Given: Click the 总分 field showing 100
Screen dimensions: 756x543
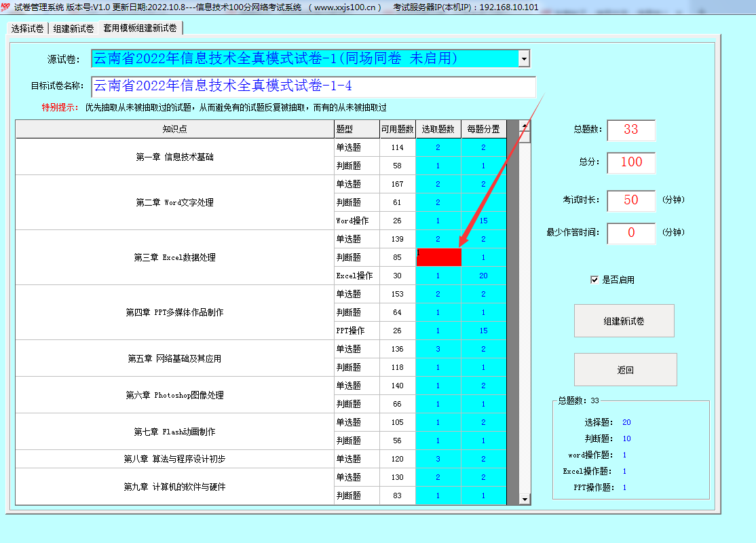Looking at the screenshot, I should [631, 162].
